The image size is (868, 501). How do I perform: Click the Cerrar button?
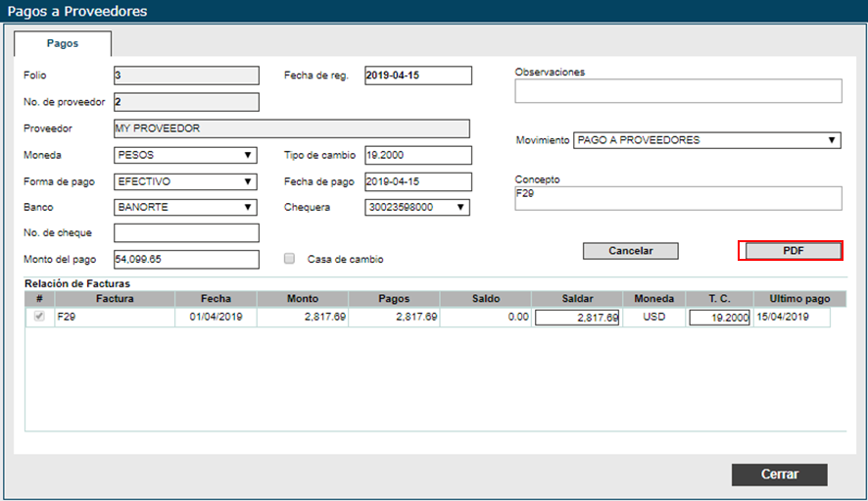pyautogui.click(x=779, y=475)
